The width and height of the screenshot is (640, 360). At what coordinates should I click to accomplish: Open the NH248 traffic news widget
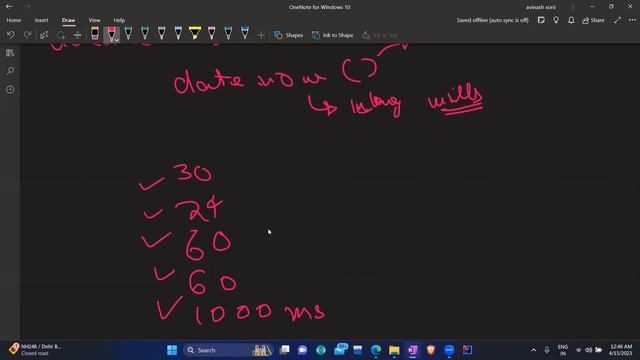[35, 349]
